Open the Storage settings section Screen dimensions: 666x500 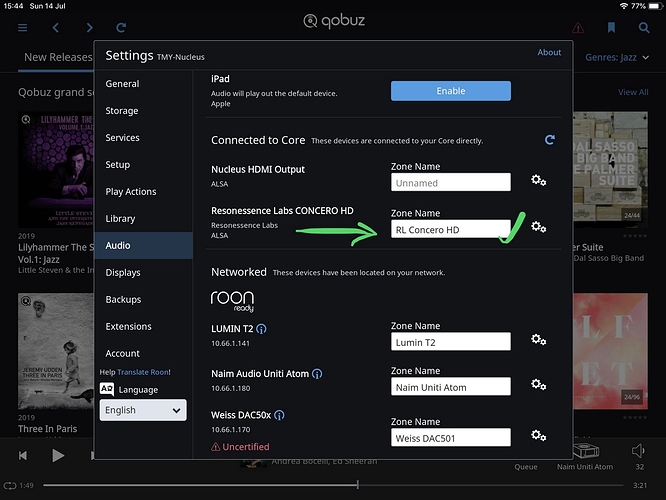(122, 111)
